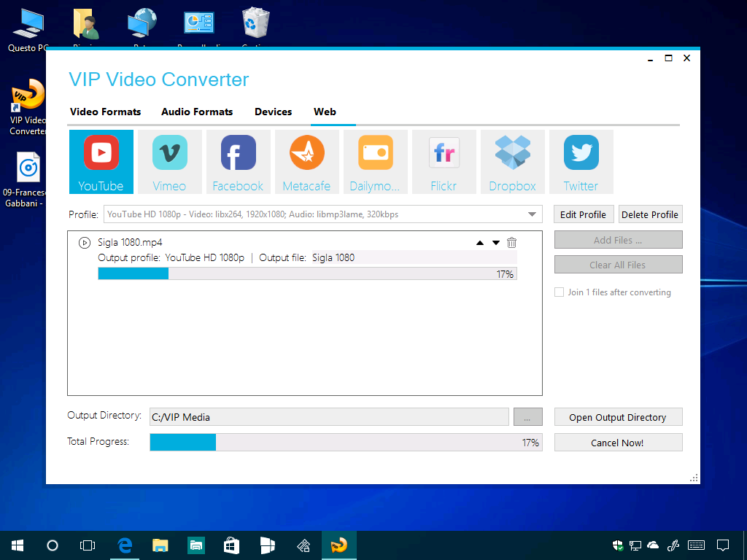Select the YouTube web profile tile
This screenshot has height=560, width=747.
coord(101,162)
